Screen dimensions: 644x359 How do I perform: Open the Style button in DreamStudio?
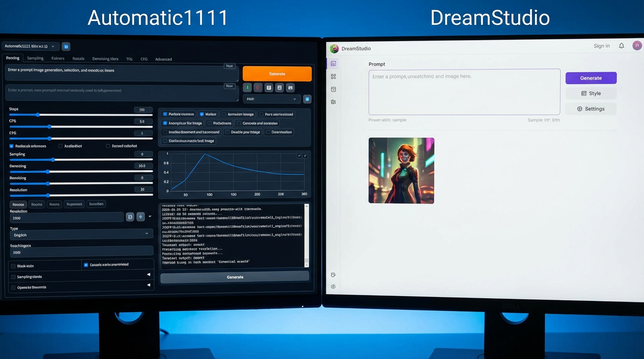point(591,93)
